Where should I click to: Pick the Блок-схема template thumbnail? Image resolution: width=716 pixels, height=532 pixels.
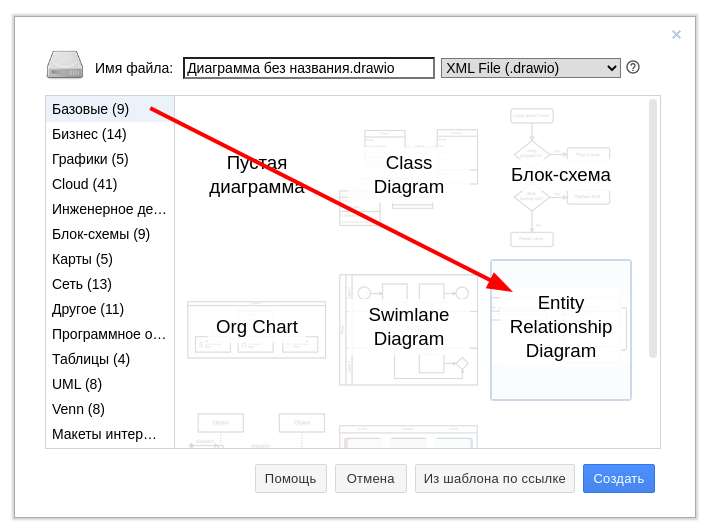560,175
